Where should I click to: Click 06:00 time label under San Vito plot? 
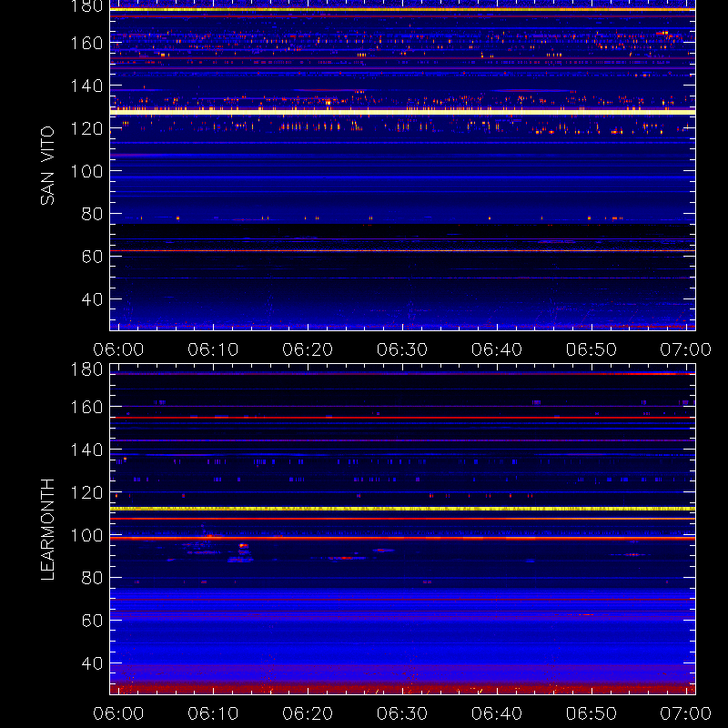coord(118,349)
